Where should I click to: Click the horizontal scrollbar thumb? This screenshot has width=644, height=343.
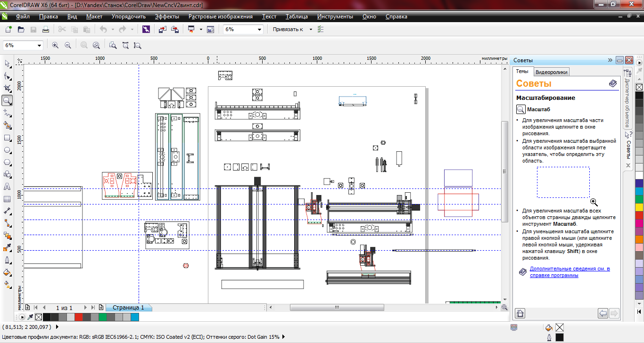click(x=337, y=308)
